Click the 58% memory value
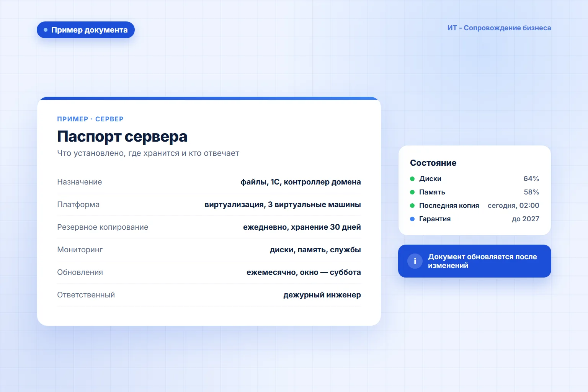 tap(531, 192)
